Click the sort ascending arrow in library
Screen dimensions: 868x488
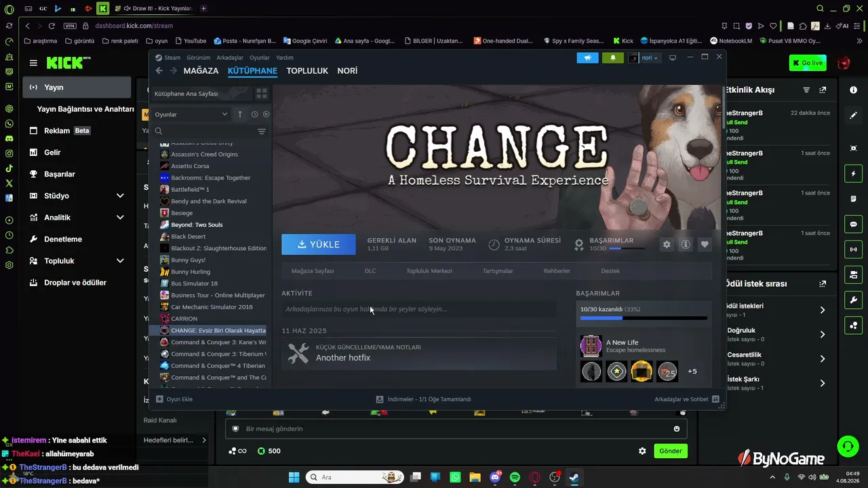(x=240, y=115)
